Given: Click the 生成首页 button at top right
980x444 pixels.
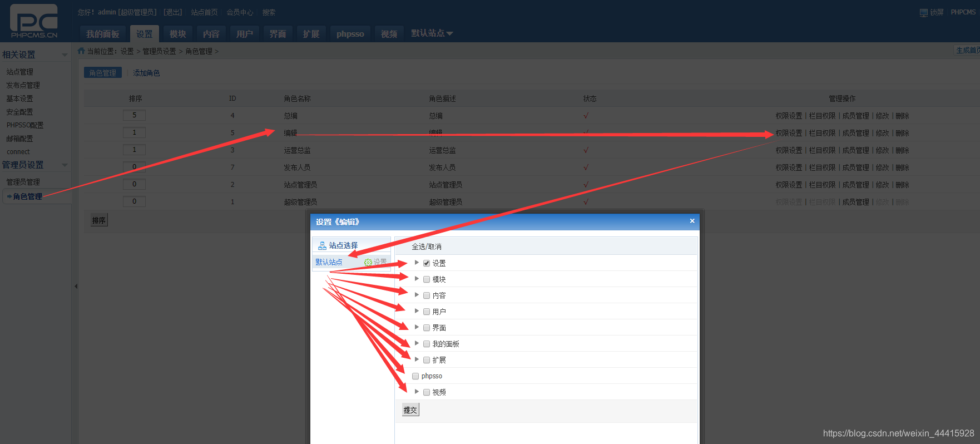Looking at the screenshot, I should (x=968, y=50).
